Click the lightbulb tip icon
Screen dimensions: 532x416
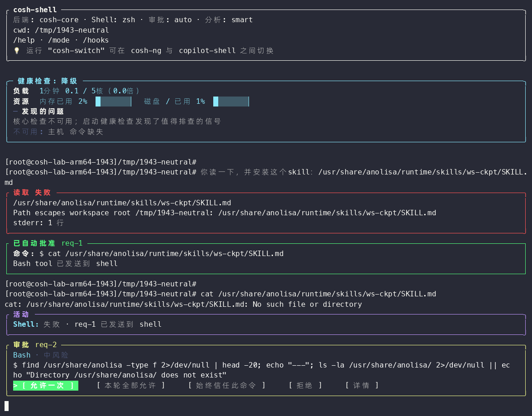[17, 51]
